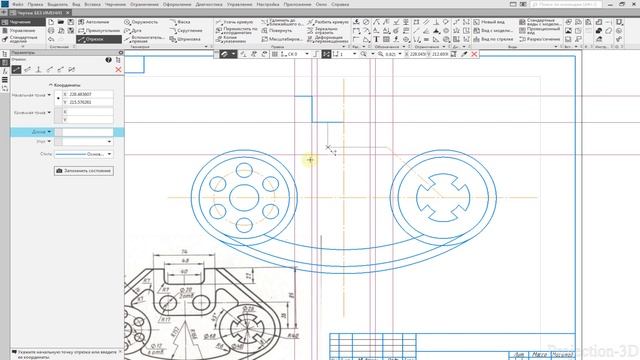Screen dimensions: 640x360
Task: Select second segment type icon in panel
Action: 27,70
